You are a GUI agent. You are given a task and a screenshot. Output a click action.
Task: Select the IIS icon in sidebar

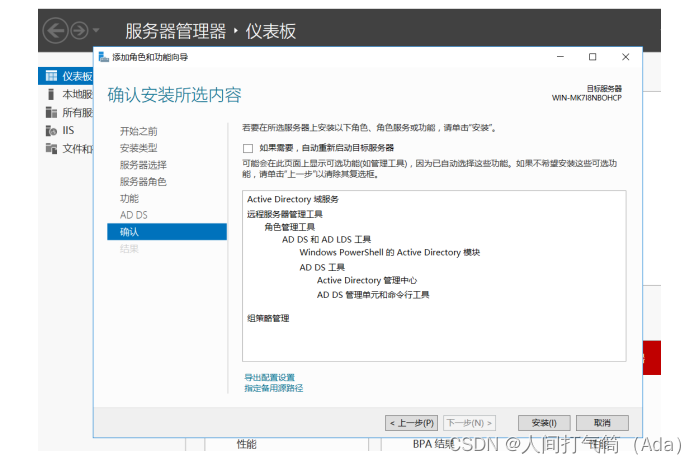[x=51, y=130]
